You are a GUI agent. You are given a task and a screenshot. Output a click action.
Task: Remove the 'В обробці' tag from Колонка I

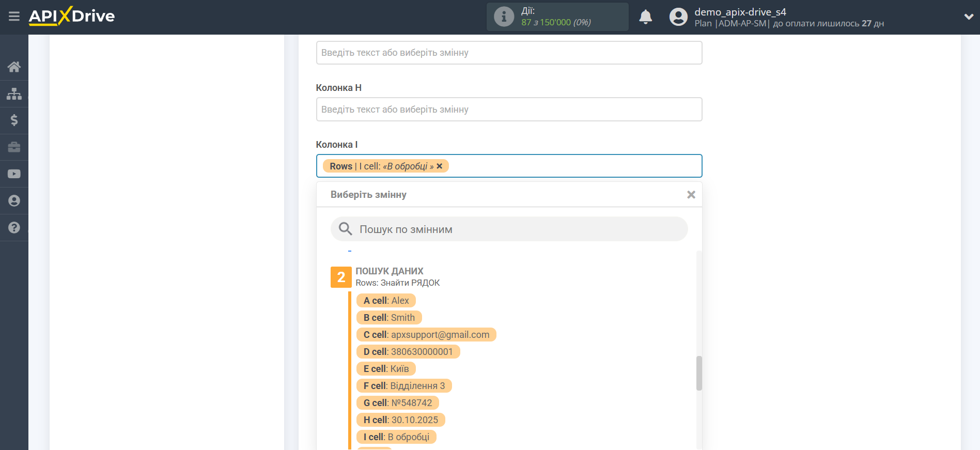click(x=440, y=166)
